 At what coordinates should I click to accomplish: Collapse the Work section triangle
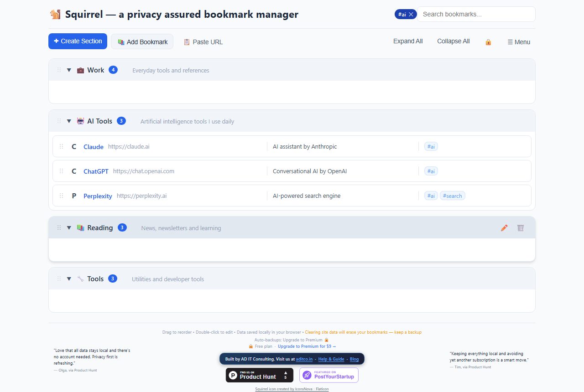point(69,70)
